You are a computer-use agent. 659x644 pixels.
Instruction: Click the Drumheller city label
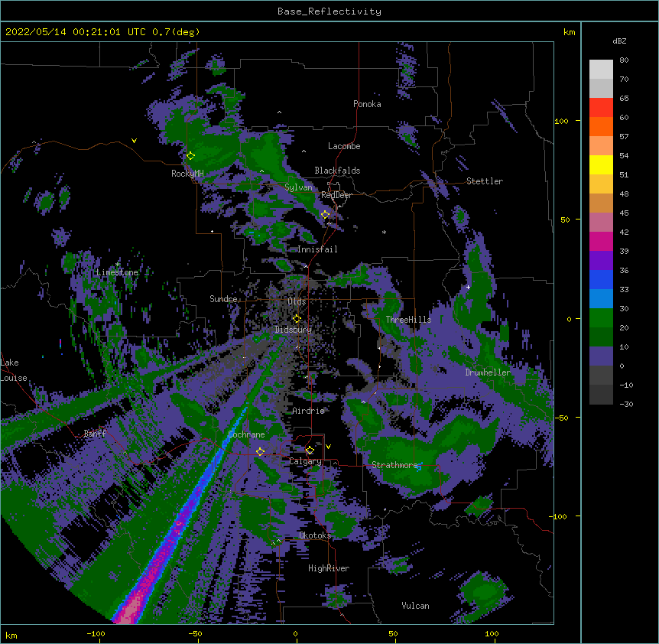point(488,372)
